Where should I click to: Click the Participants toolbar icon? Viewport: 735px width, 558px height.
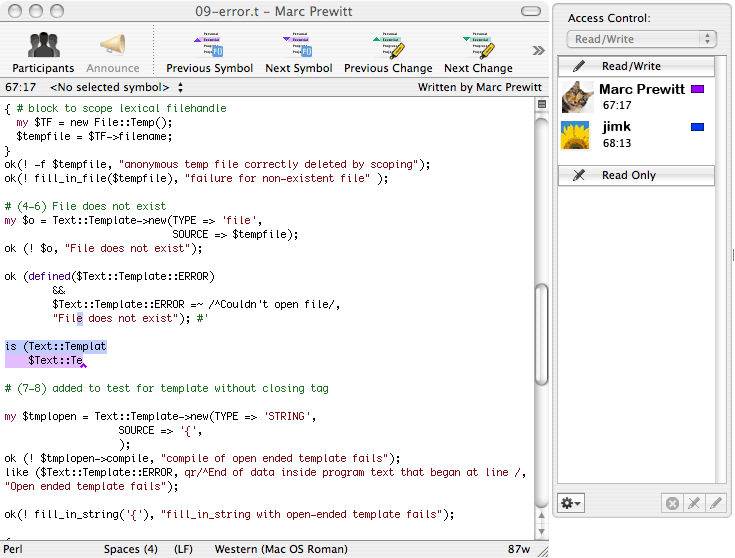(x=44, y=46)
